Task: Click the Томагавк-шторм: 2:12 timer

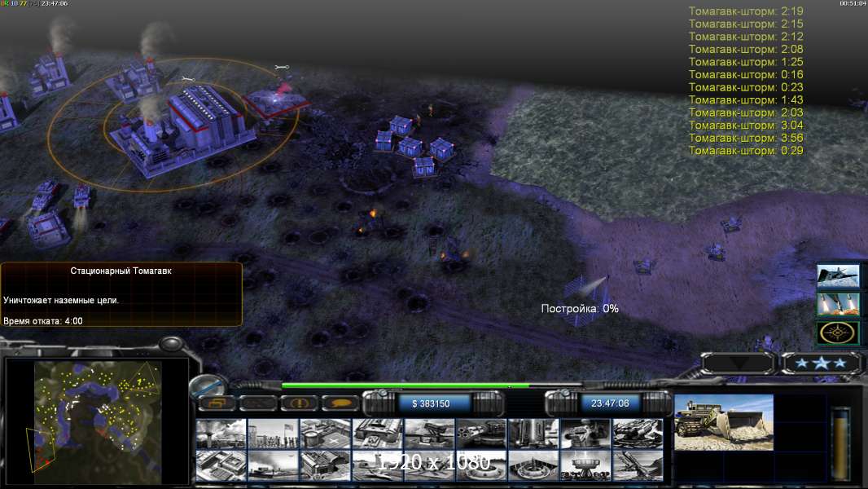Action: (x=746, y=37)
